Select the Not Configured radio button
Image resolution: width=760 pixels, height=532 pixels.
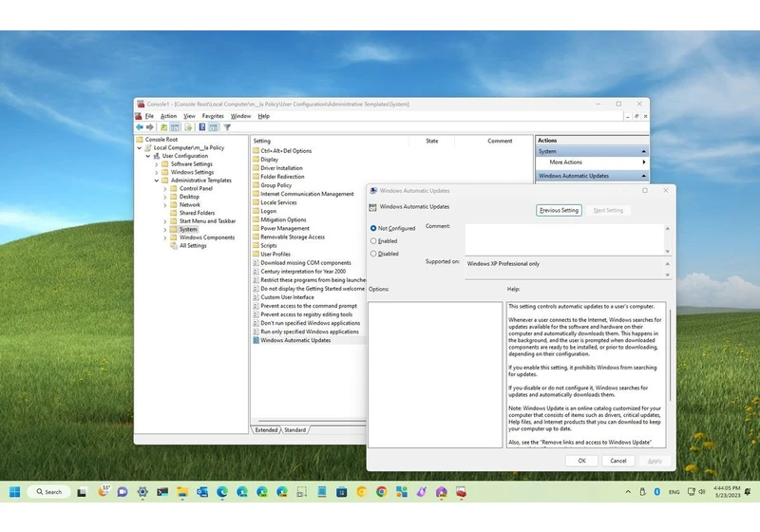coord(373,228)
